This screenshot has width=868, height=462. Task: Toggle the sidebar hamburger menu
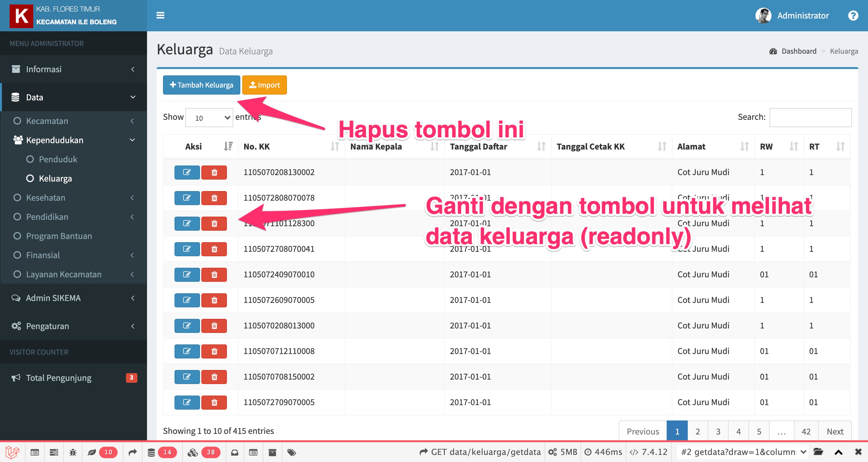tap(160, 16)
